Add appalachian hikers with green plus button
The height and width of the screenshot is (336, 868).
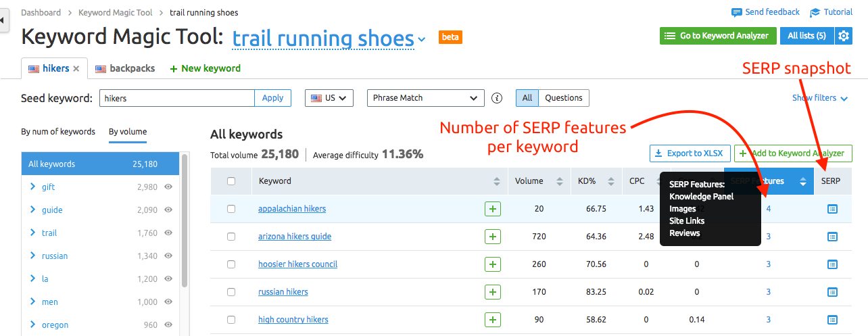(493, 209)
